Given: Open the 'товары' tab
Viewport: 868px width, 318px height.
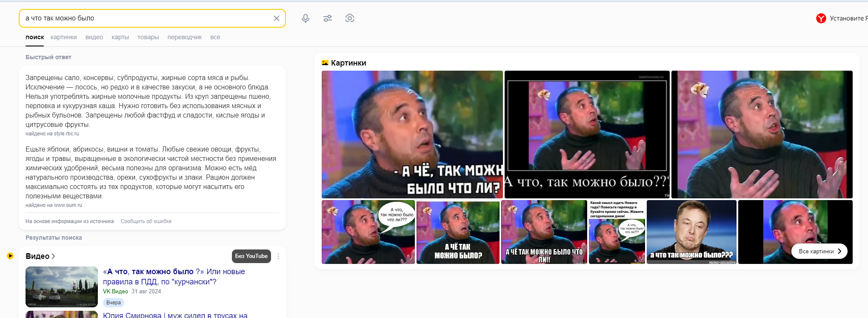Looking at the screenshot, I should click(148, 37).
